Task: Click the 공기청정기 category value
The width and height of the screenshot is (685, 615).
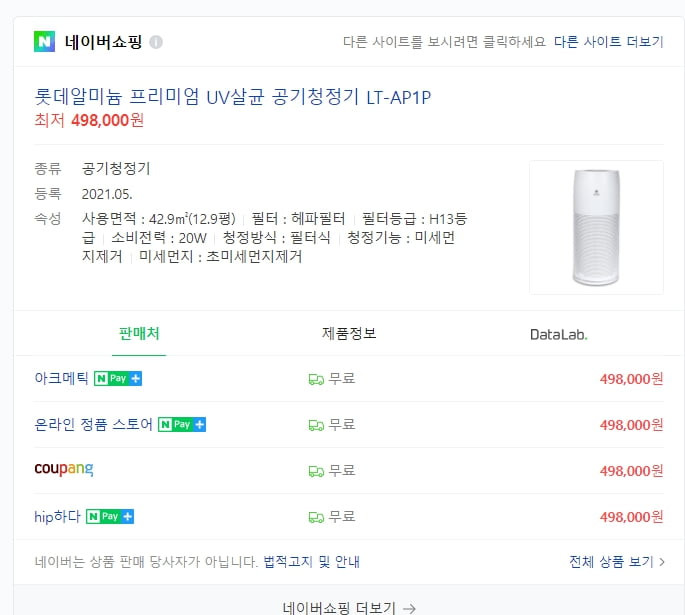Action: [116, 169]
